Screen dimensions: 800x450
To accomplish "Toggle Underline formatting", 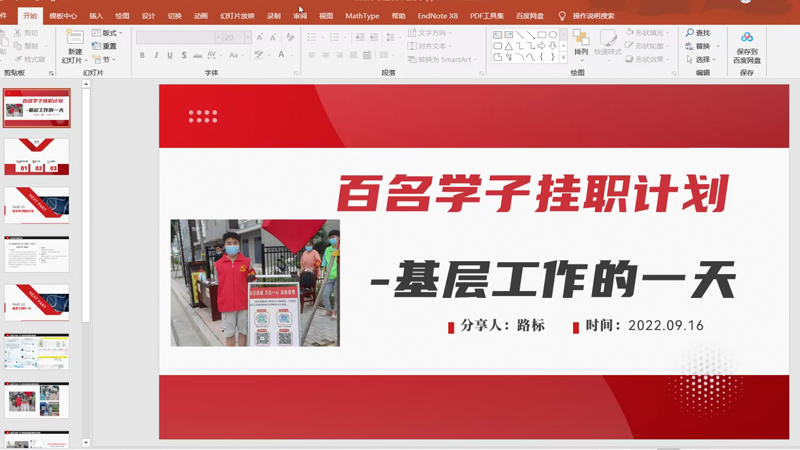I will [170, 55].
